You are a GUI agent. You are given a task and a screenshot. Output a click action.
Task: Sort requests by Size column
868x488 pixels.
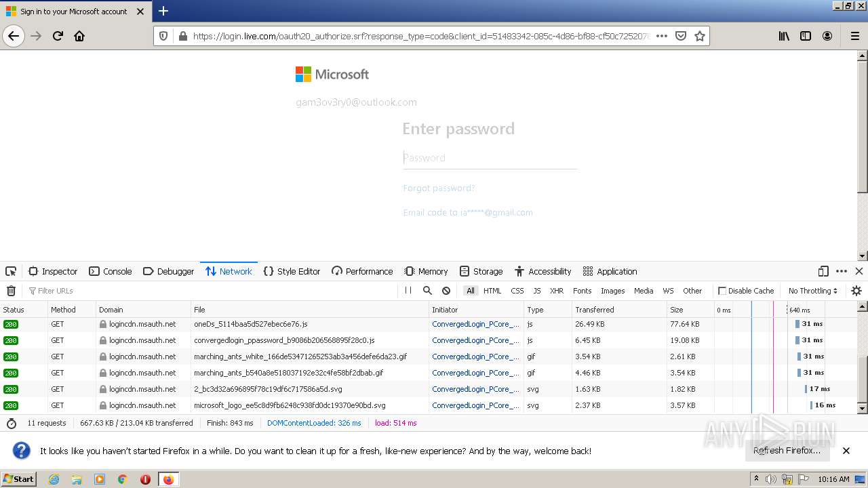(x=690, y=310)
